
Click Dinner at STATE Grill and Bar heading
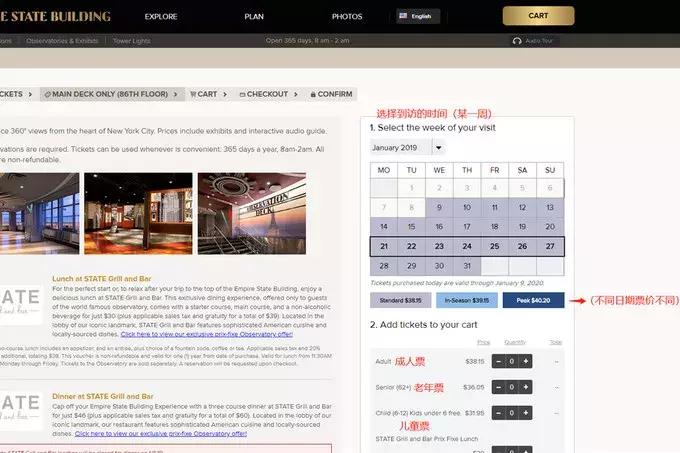coord(103,396)
